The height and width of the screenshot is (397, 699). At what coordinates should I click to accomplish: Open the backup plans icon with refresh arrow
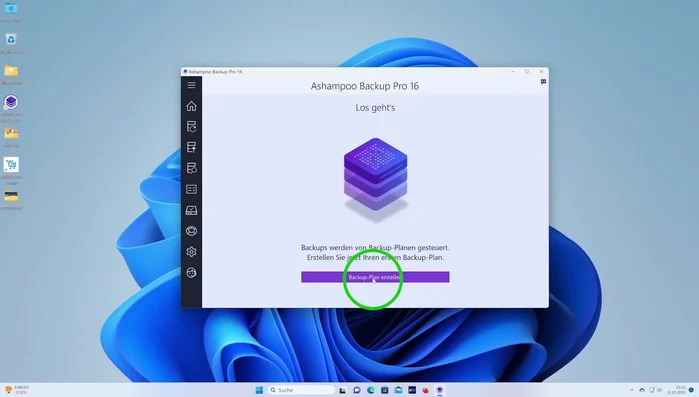pos(191,127)
